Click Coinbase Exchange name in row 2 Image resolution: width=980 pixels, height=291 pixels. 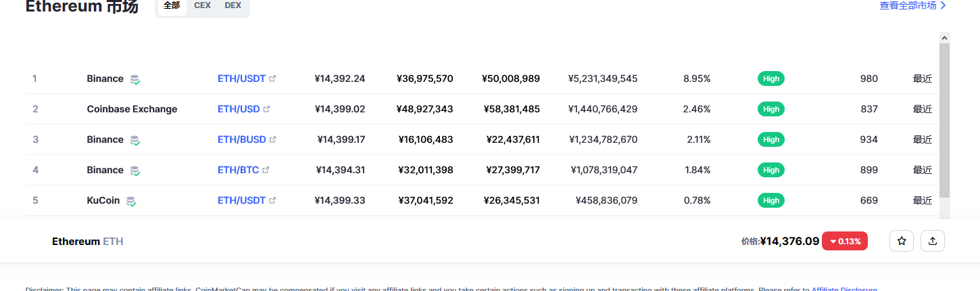(132, 109)
